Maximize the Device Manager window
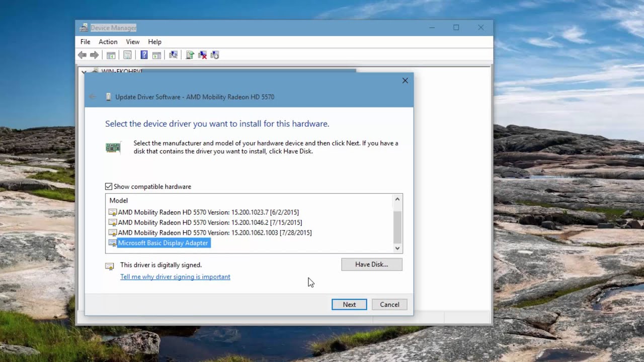Screen dimensions: 644x362 click(456, 28)
